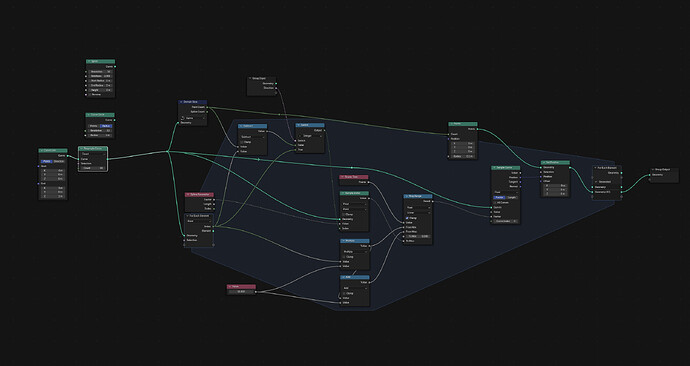Click the Resample Curve Count field
690x366 pixels.
point(92,168)
